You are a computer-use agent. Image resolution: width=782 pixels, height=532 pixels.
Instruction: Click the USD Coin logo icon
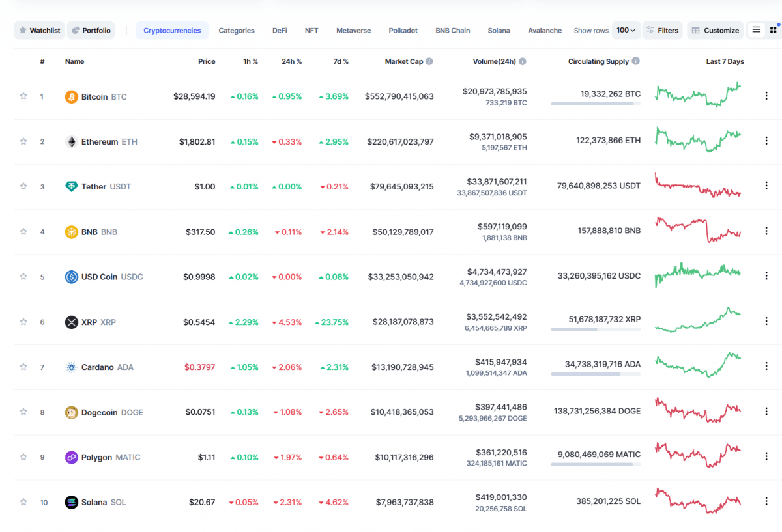click(x=71, y=277)
